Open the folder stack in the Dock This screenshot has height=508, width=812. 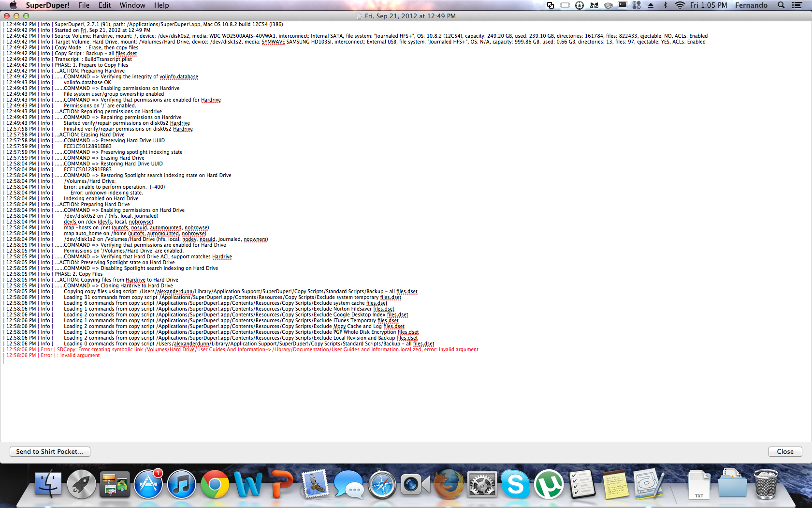click(732, 484)
